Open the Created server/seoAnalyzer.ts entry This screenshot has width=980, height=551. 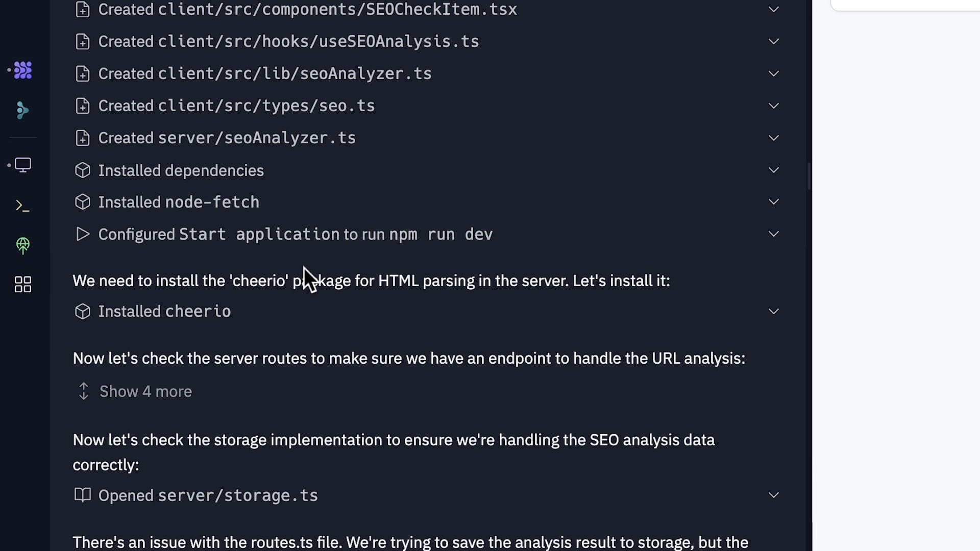(x=227, y=138)
